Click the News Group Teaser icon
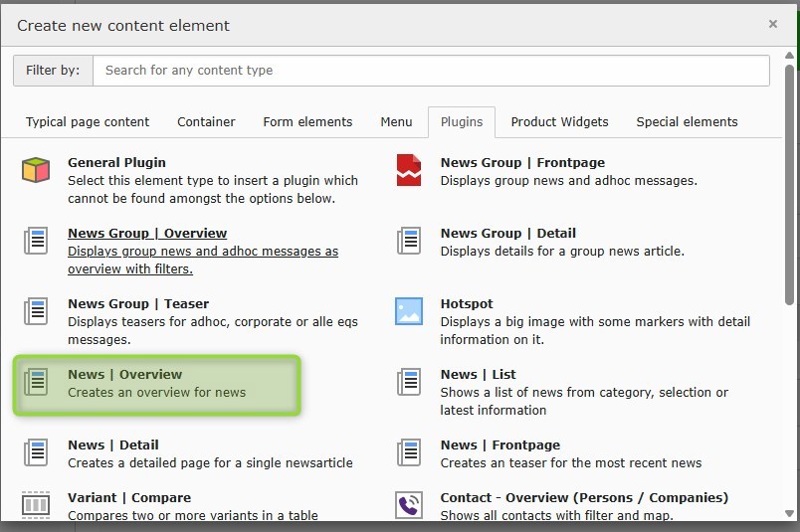This screenshot has width=800, height=532. 36,311
